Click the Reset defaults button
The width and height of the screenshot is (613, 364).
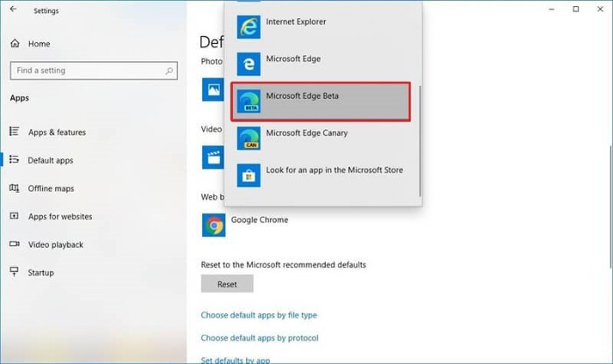click(x=227, y=283)
